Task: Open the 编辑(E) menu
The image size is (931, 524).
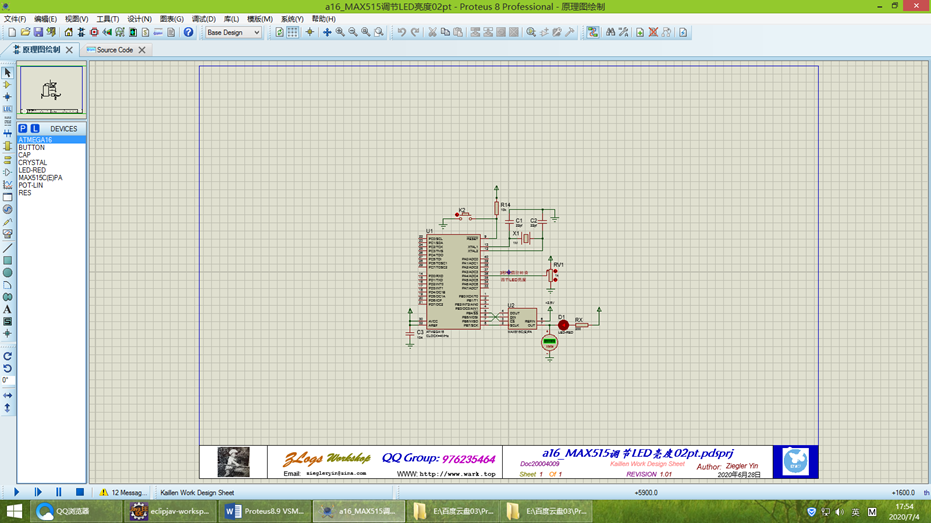Action: tap(46, 19)
